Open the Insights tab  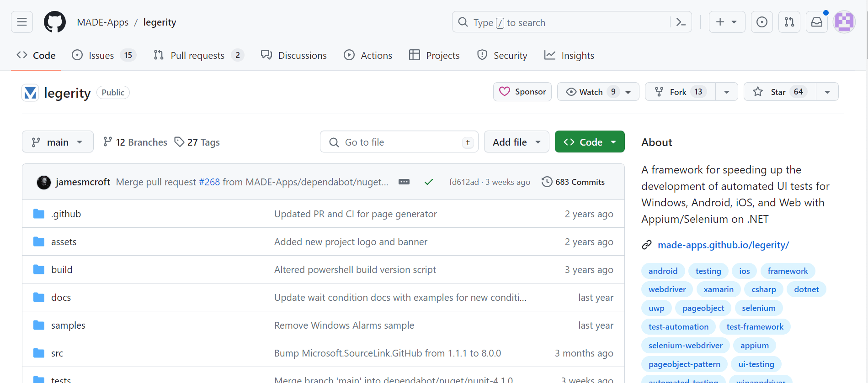click(569, 55)
